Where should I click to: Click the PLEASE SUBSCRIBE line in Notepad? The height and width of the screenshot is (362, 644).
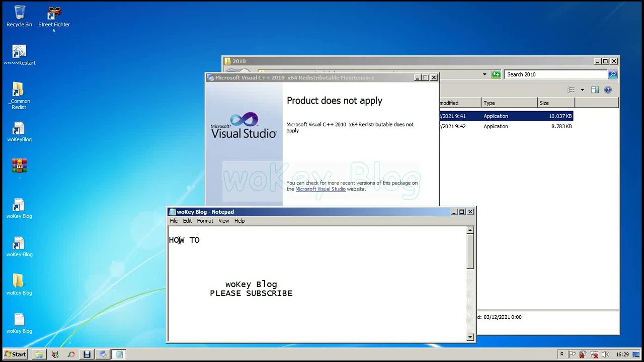tap(251, 293)
